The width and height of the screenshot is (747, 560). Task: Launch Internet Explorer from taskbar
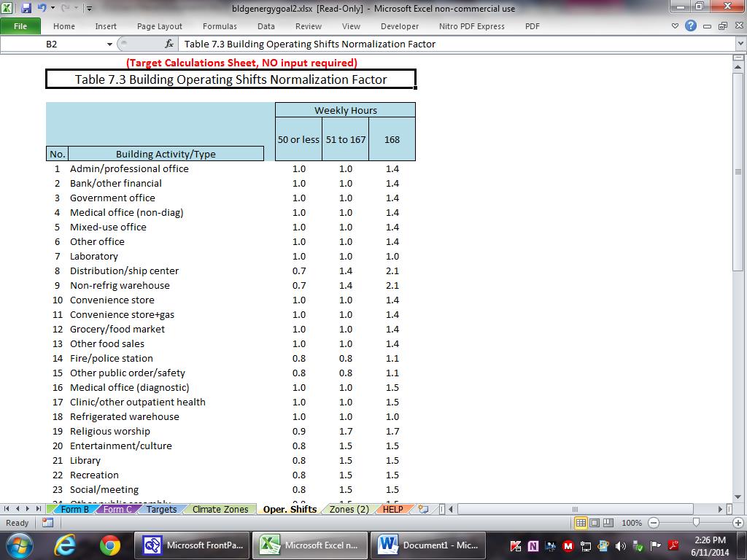coord(65,545)
